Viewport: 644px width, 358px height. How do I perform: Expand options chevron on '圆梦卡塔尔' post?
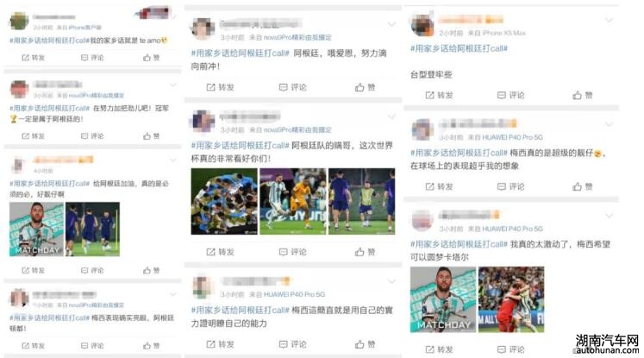[610, 216]
